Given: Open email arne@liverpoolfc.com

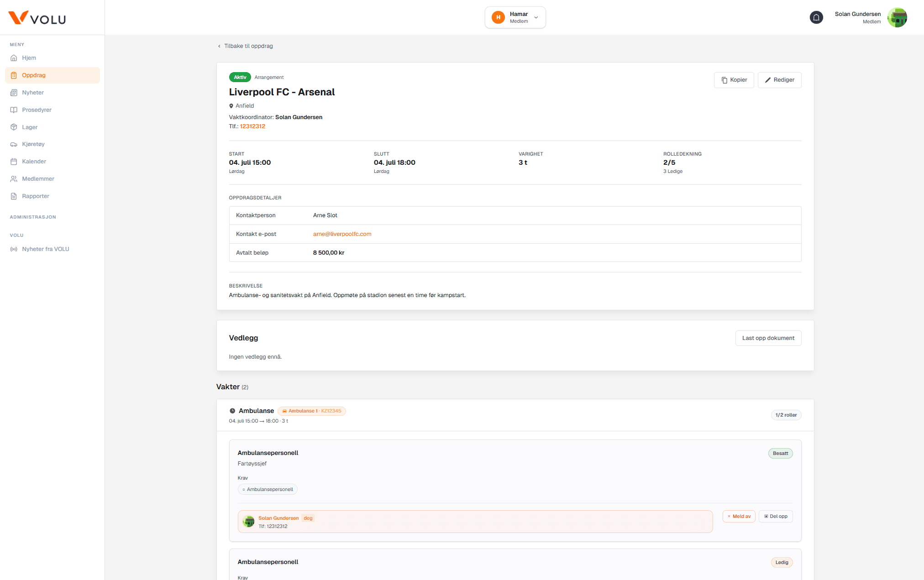Looking at the screenshot, I should point(342,234).
